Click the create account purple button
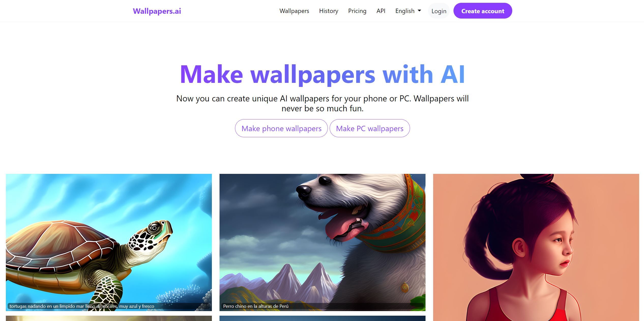The image size is (644, 321). [483, 11]
